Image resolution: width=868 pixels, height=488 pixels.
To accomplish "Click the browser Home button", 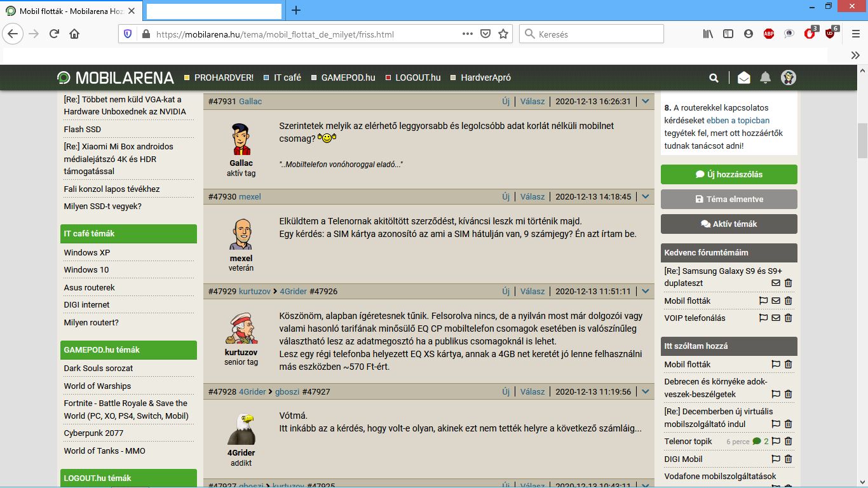I will point(74,34).
